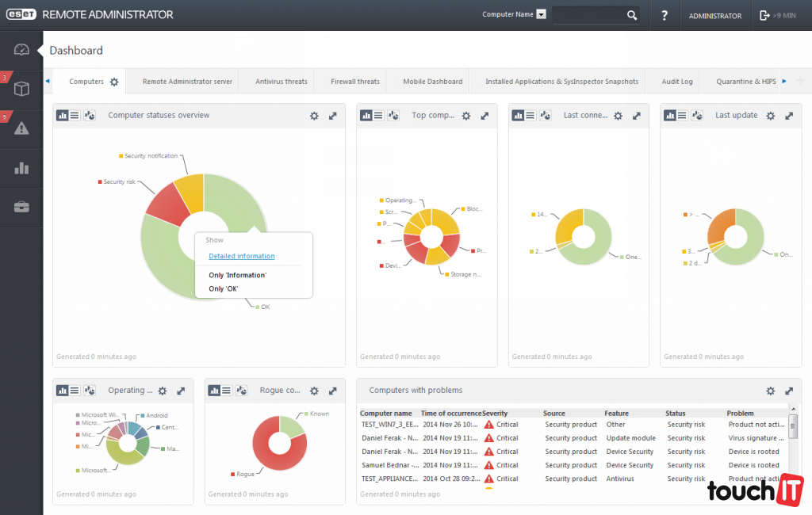This screenshot has width=812, height=515.
Task: Click yellow Security notification pie slice
Action: pyautogui.click(x=191, y=191)
